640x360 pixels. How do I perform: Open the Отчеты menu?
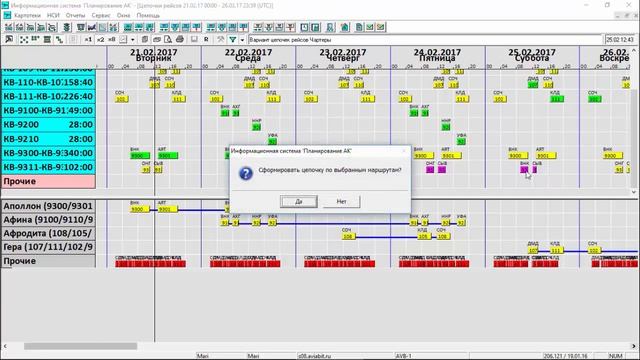tap(76, 16)
